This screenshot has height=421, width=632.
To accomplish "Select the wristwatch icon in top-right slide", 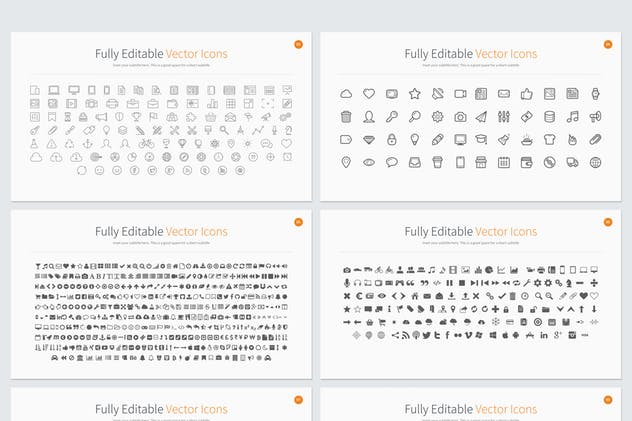I will click(x=595, y=94).
